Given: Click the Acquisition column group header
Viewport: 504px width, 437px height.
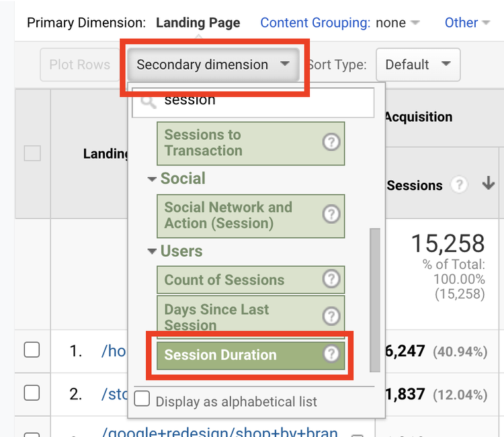Looking at the screenshot, I should [419, 117].
